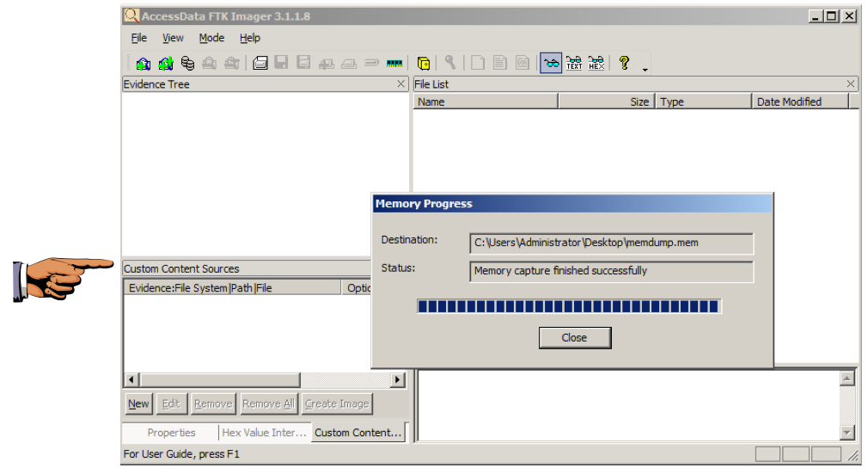The width and height of the screenshot is (868, 474).
Task: Click the grayed Export Logical Image icon
Action: (x=303, y=63)
